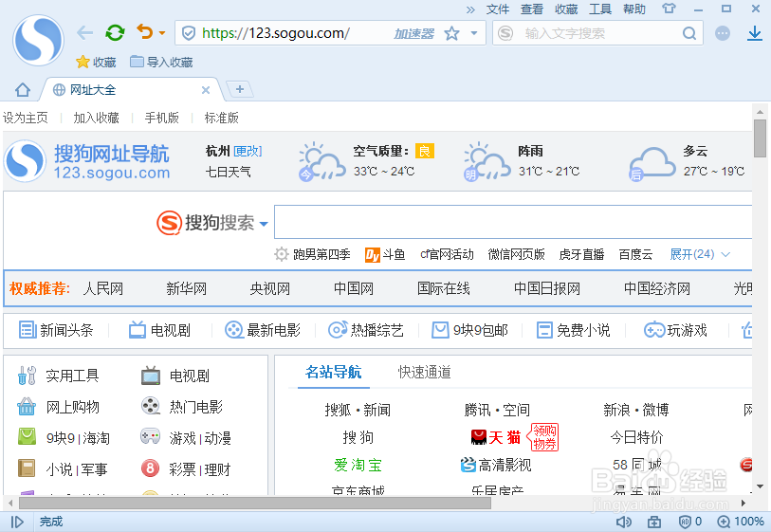Viewport: 771px width, 532px height.
Task: Click the 电视剧 TV icon in top category row
Action: pos(138,329)
